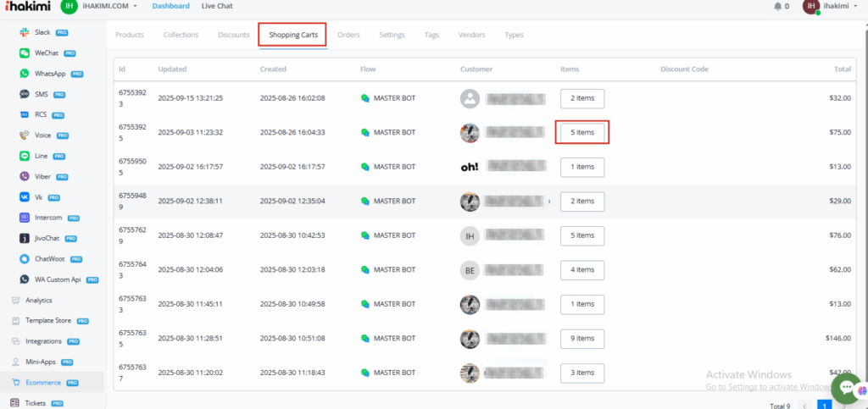Click the Ecommerce cart icon in sidebar
This screenshot has width=868, height=409.
[15, 383]
